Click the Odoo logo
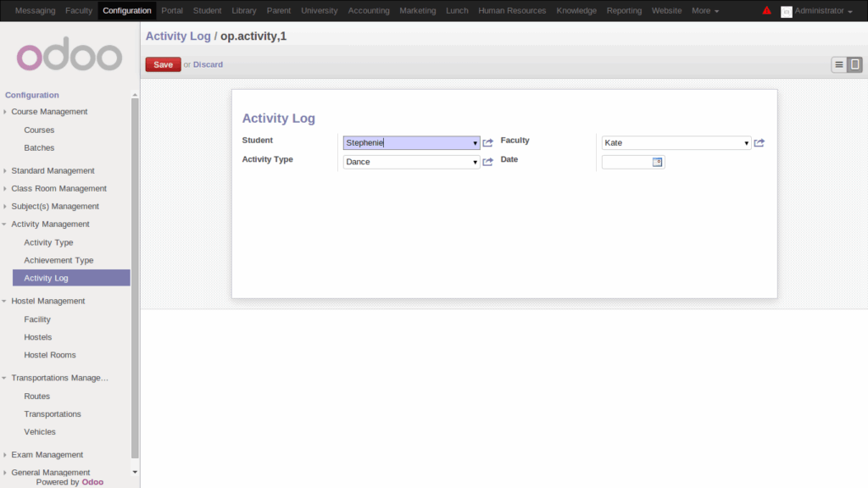 pyautogui.click(x=70, y=56)
